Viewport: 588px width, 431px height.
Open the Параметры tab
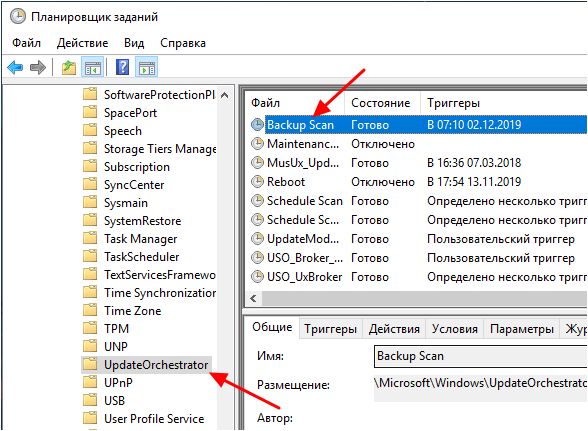(x=522, y=329)
